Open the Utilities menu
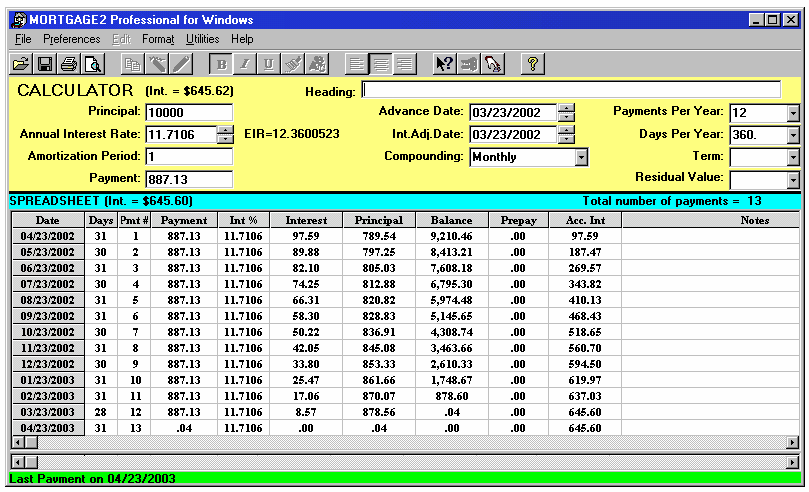Viewport: 809px width, 492px height. click(x=202, y=39)
